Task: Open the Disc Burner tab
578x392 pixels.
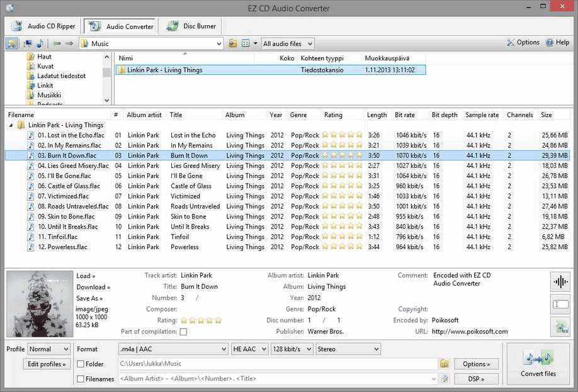Action: click(x=191, y=26)
